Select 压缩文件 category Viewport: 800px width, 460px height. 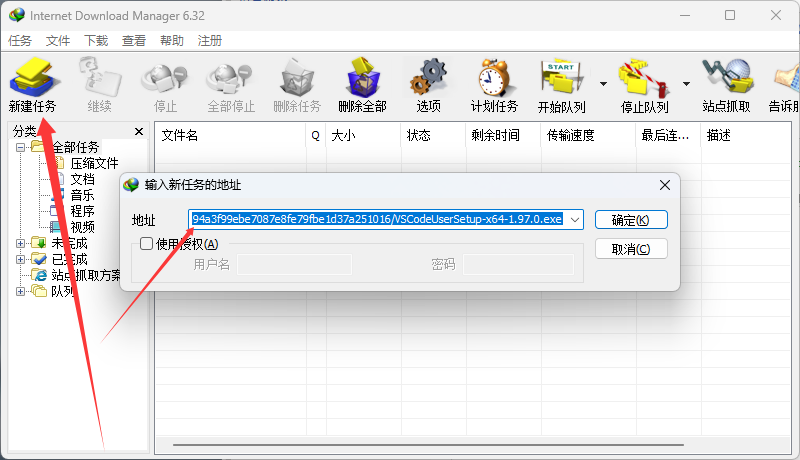tap(94, 164)
